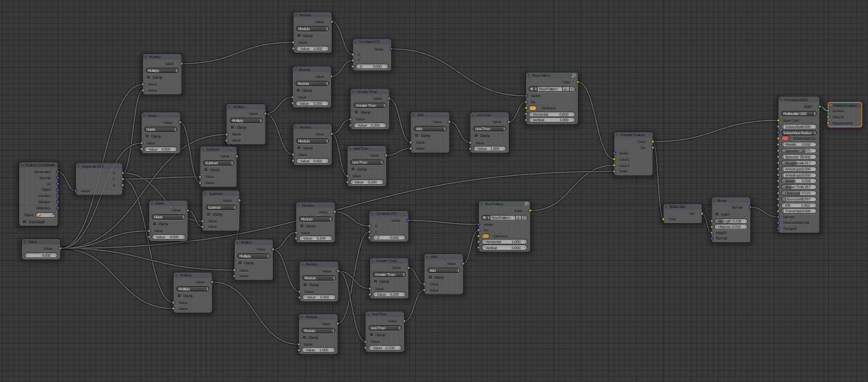
Task: Click the 4.000 field in the Value node
Action: coord(41,255)
